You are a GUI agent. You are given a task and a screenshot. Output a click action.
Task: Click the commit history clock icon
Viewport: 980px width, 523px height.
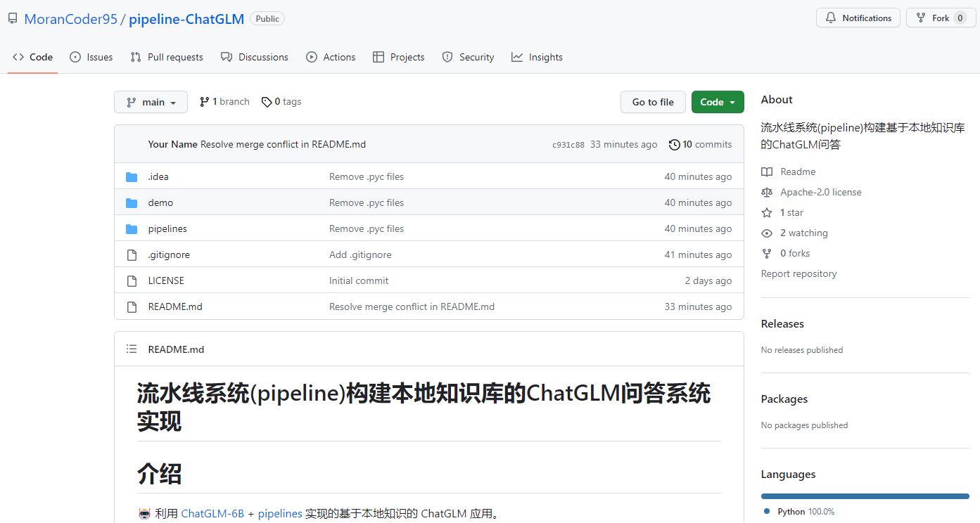pyautogui.click(x=674, y=144)
